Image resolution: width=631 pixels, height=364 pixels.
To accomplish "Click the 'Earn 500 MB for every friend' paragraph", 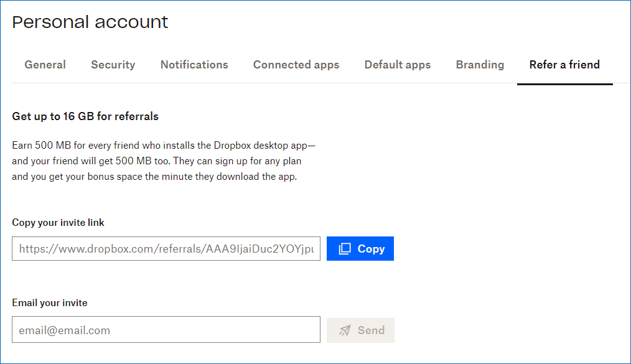I will pos(164,161).
